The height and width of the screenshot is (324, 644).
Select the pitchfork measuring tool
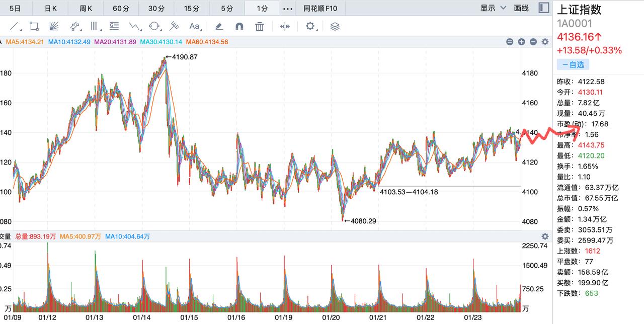174,26
